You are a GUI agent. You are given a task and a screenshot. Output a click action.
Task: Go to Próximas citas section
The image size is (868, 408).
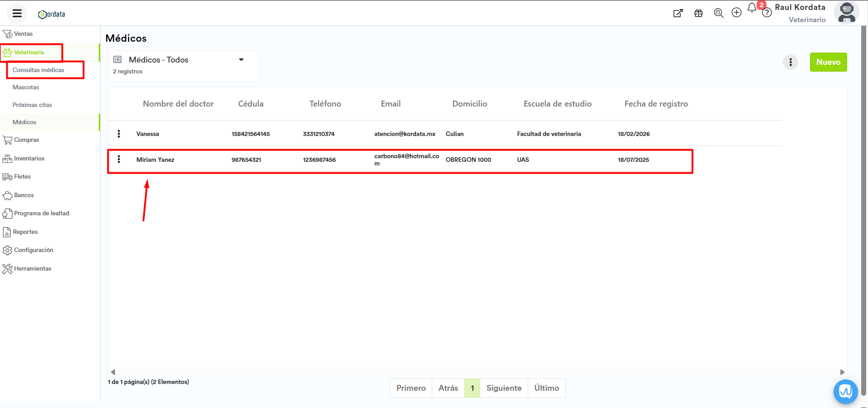[x=32, y=105]
